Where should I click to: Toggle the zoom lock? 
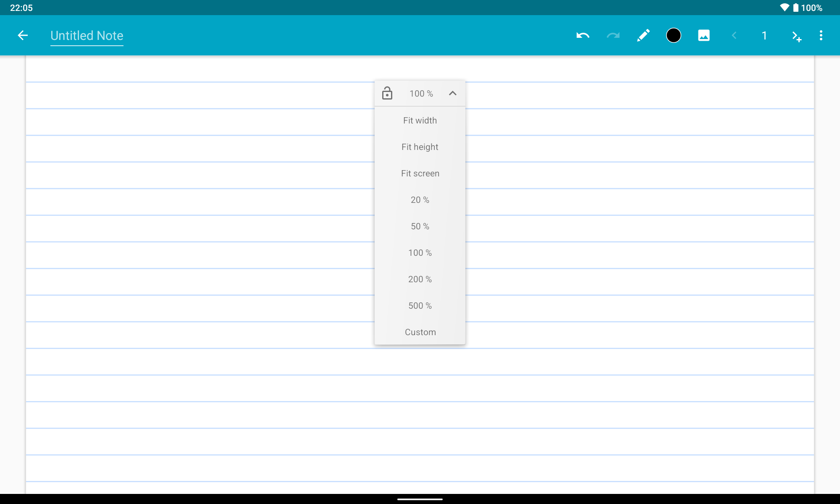(x=387, y=93)
